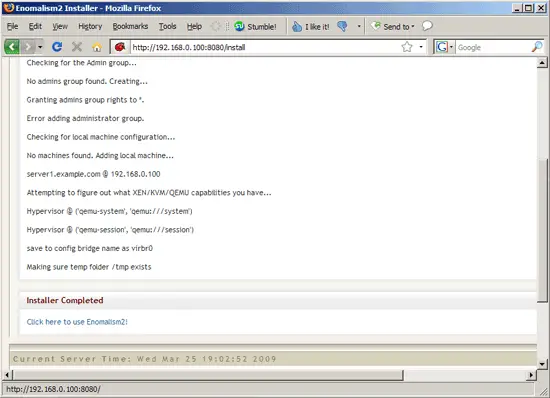Click 'Checking for the Admin group...' text
Image resolution: width=550 pixels, height=398 pixels.
point(81,63)
